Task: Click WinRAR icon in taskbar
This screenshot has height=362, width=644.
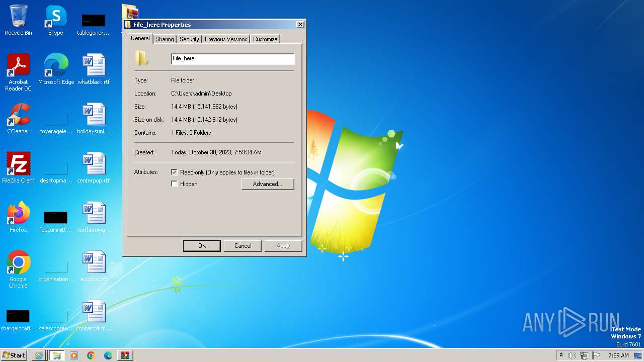Action: (125, 355)
